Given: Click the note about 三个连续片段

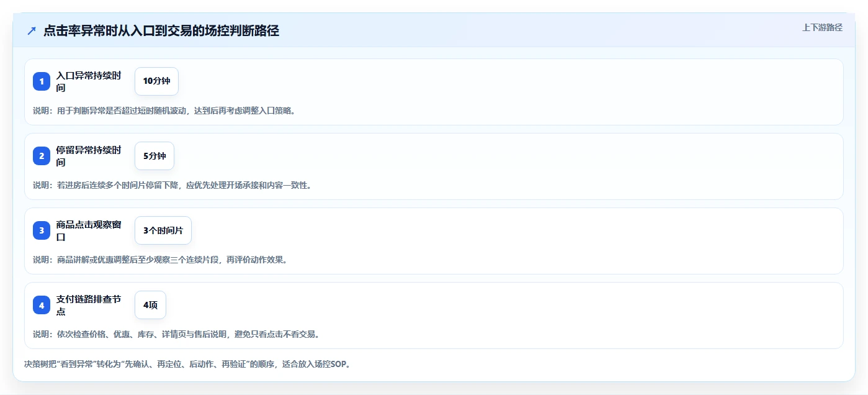Looking at the screenshot, I should (160, 260).
